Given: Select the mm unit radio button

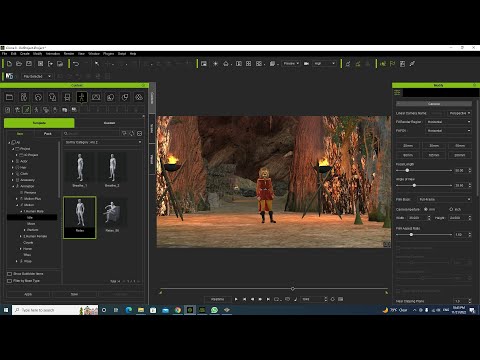Looking at the screenshot, I should pos(426,209).
